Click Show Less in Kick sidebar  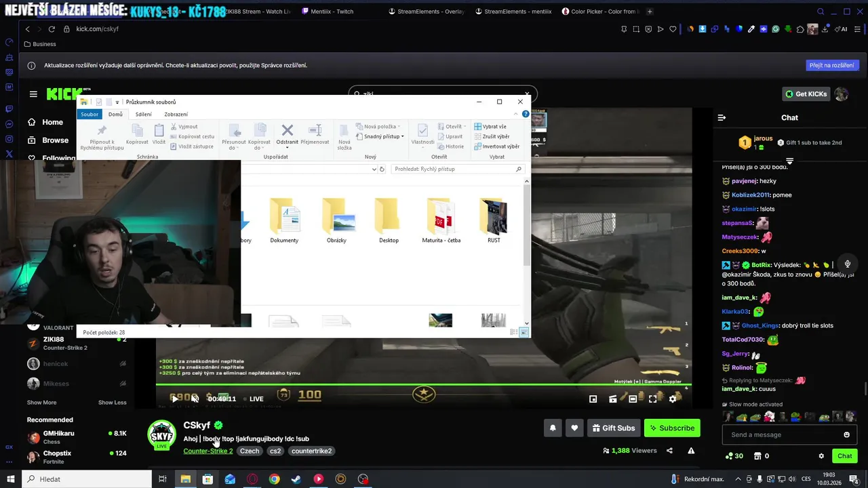(112, 403)
